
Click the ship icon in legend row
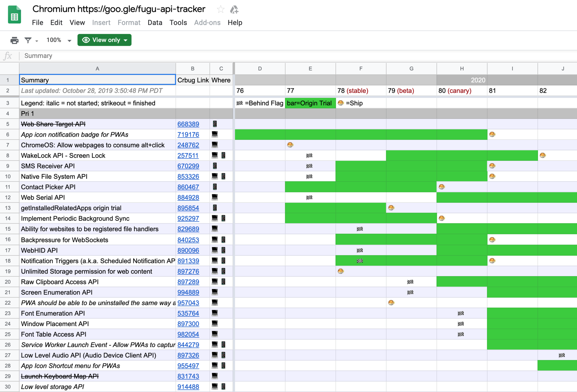click(341, 103)
